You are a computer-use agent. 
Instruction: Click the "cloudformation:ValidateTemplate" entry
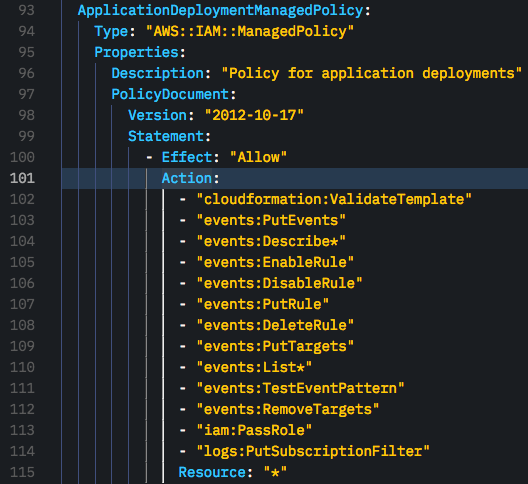[x=334, y=199]
